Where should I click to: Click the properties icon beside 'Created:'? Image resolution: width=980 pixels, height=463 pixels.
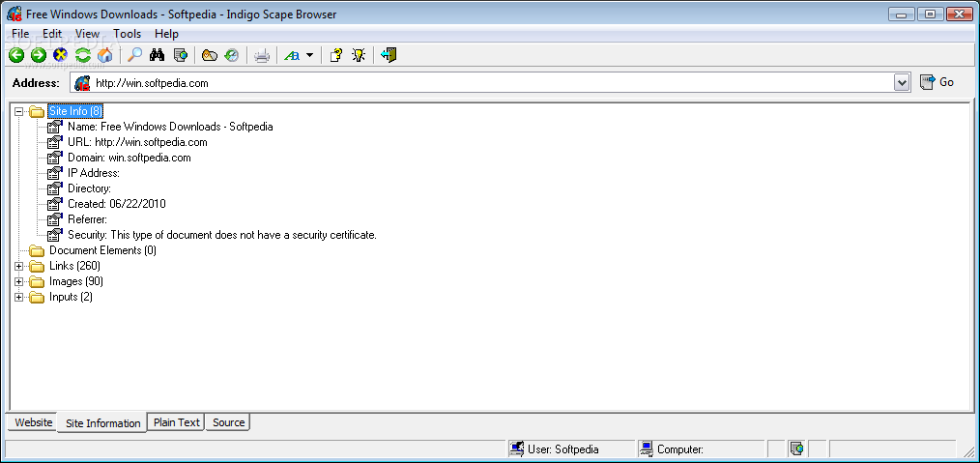click(56, 204)
